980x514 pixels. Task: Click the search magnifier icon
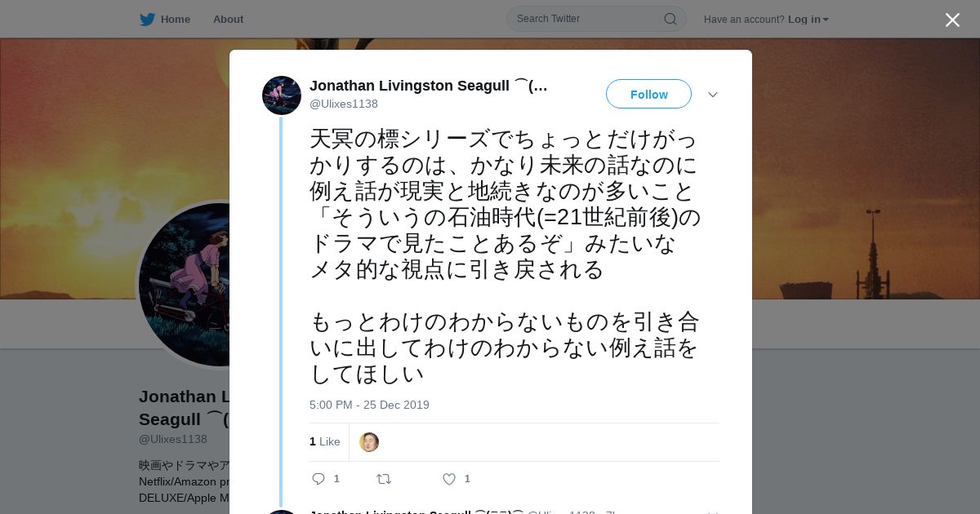(x=670, y=19)
